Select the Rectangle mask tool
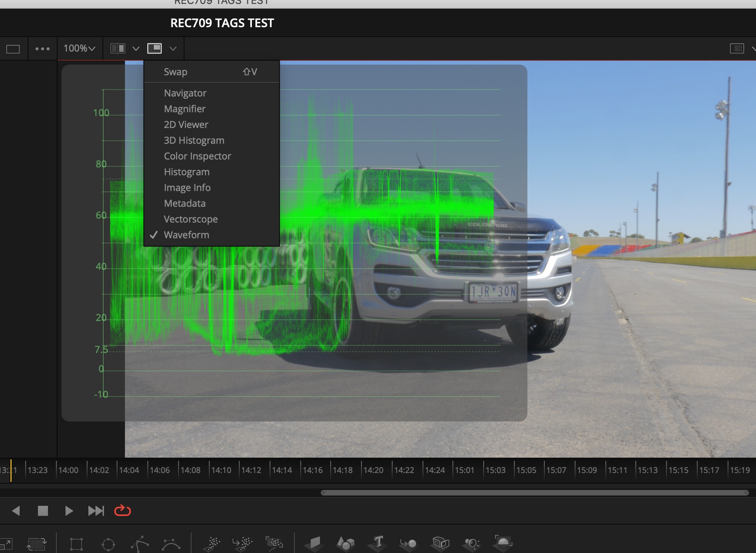Image resolution: width=756 pixels, height=553 pixels. (76, 544)
